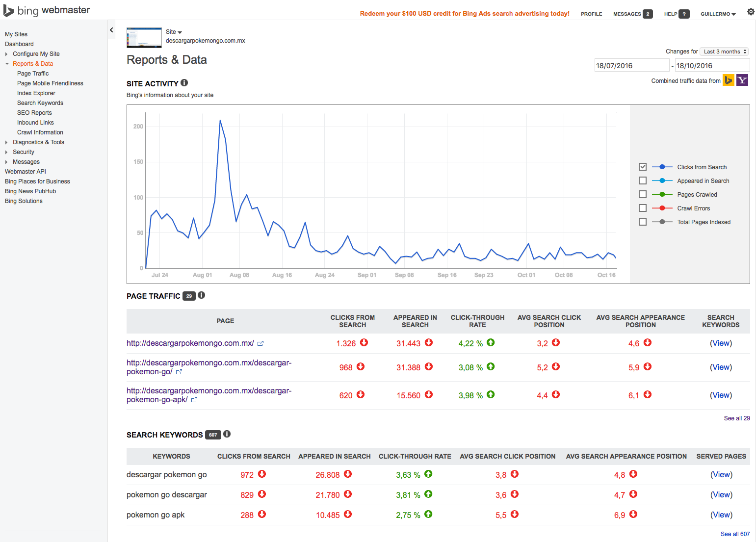Image resolution: width=756 pixels, height=542 pixels.
Task: Click blue Clicks from Search legend marker
Action: 662,167
